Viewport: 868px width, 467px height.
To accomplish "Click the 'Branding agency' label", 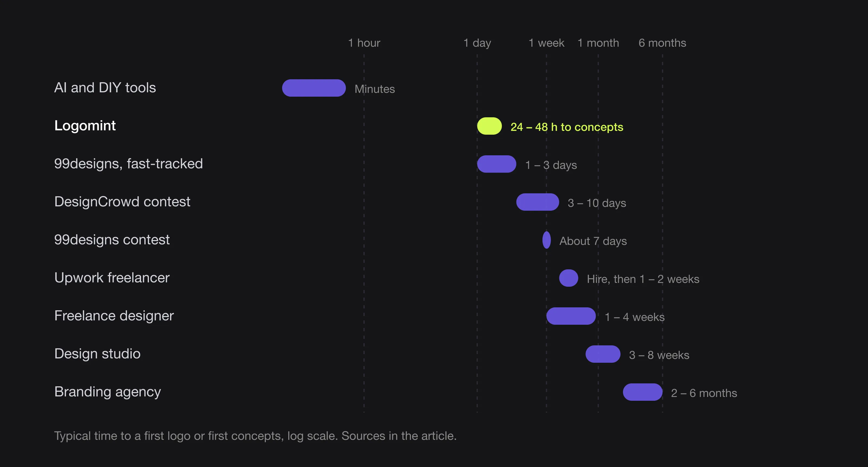I will [x=107, y=392].
